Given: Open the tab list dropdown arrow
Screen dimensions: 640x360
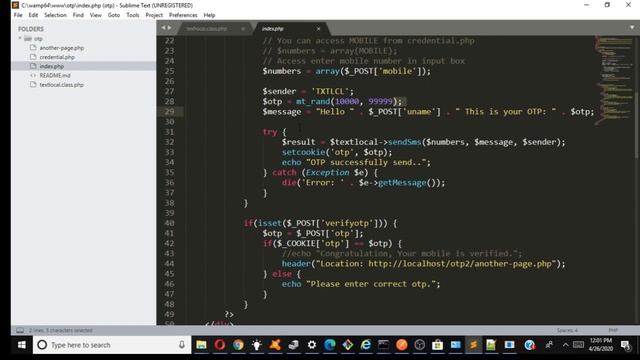Looking at the screenshot, I should [x=632, y=27].
